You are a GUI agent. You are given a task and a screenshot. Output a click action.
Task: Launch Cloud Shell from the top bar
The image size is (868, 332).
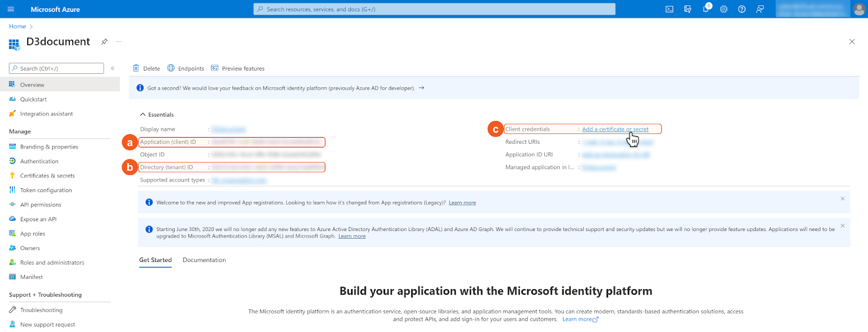point(669,9)
